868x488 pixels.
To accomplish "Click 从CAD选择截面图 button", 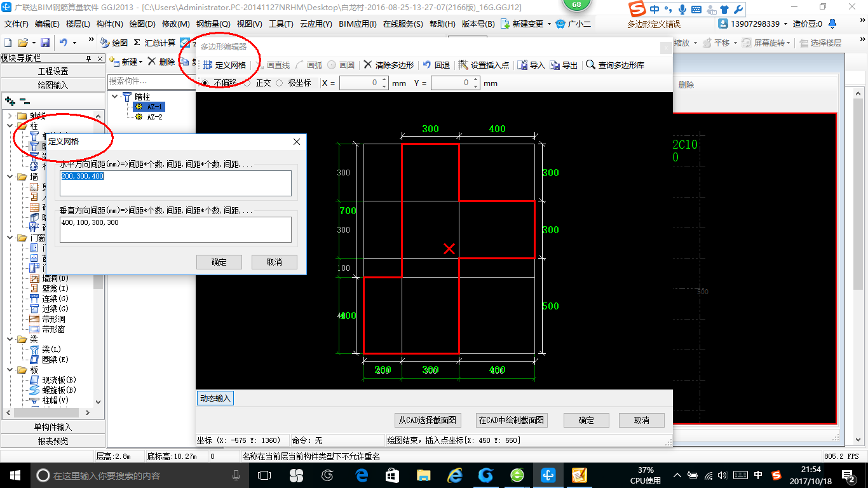I will [x=428, y=420].
